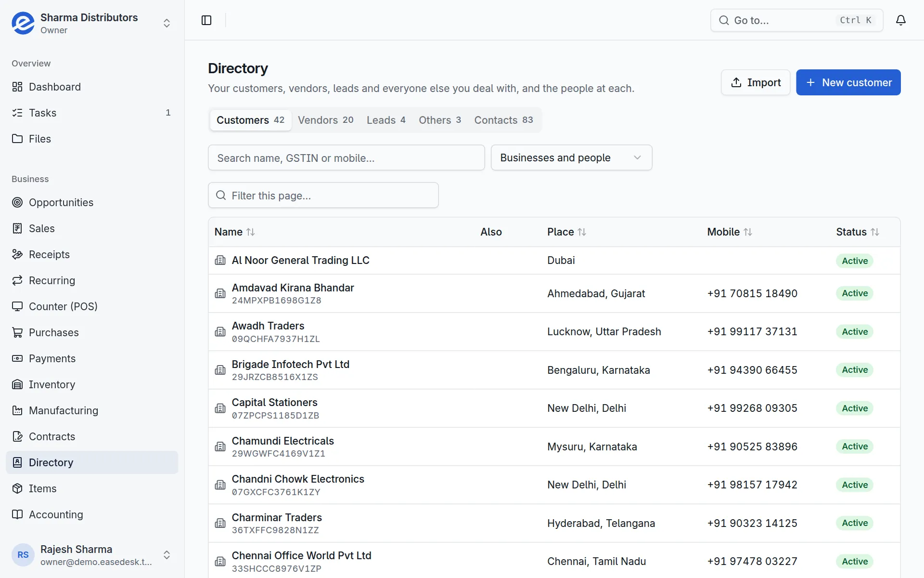Click the Files folder icon
Viewport: 924px width, 578px height.
click(x=17, y=139)
